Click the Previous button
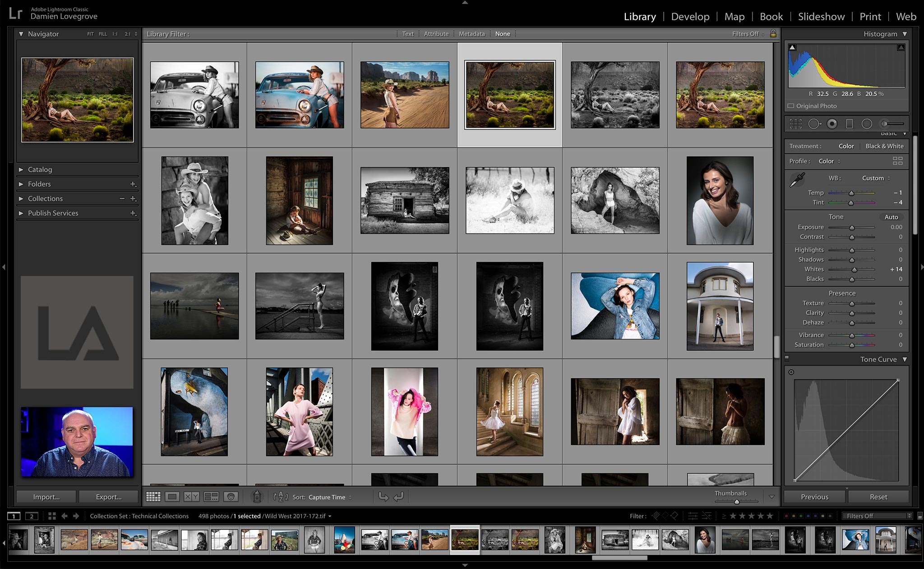This screenshot has width=924, height=569. pyautogui.click(x=814, y=497)
